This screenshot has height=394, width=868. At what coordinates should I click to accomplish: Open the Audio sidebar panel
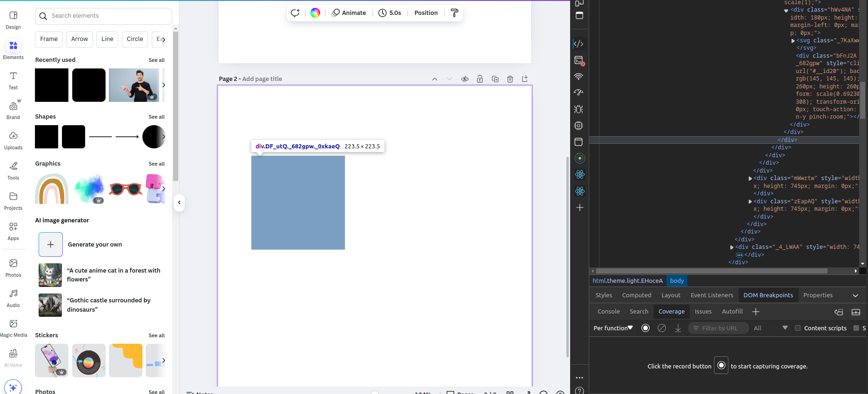click(x=13, y=298)
